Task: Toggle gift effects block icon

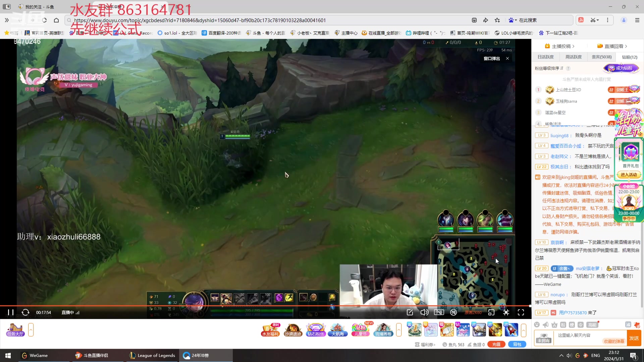Action: (x=637, y=324)
